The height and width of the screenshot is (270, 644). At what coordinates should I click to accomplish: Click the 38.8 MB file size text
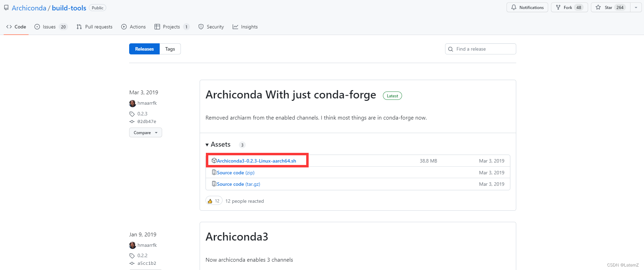point(428,161)
